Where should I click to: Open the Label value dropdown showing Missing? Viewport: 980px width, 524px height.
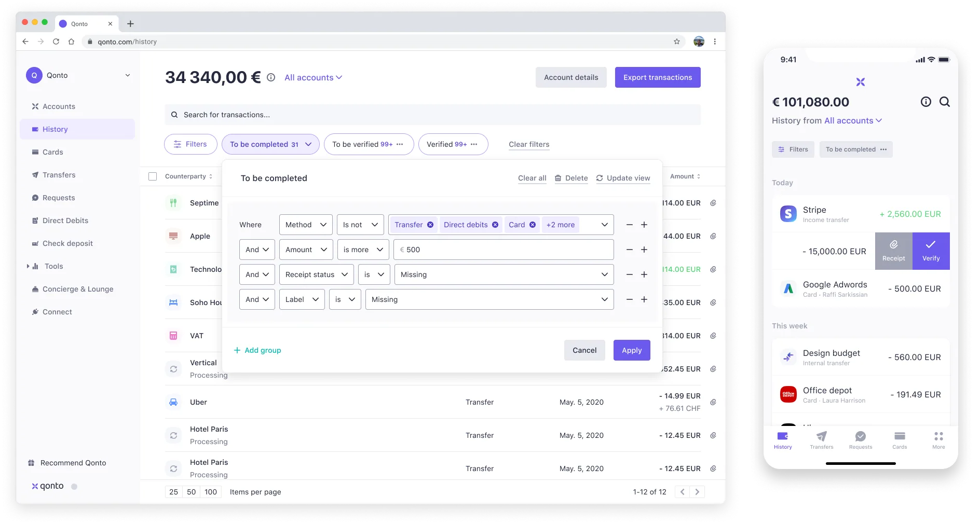[x=489, y=299]
